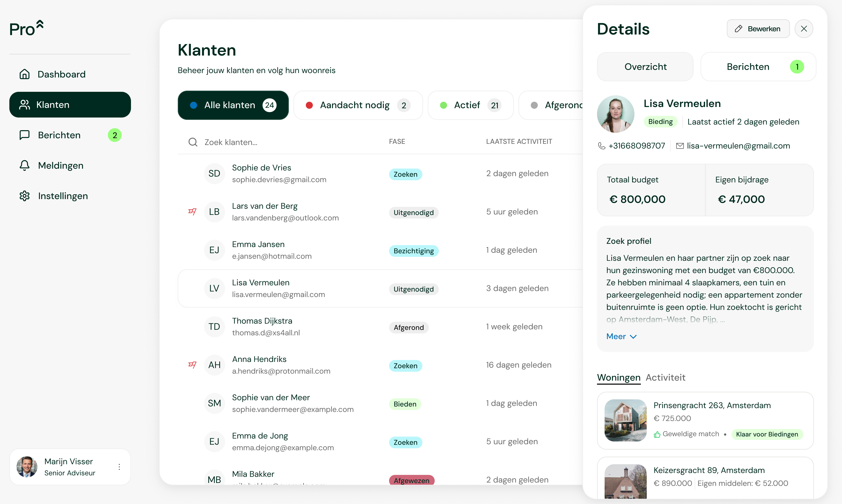This screenshot has height=504, width=842.
Task: Filter by Afgerond clients
Action: click(551, 105)
